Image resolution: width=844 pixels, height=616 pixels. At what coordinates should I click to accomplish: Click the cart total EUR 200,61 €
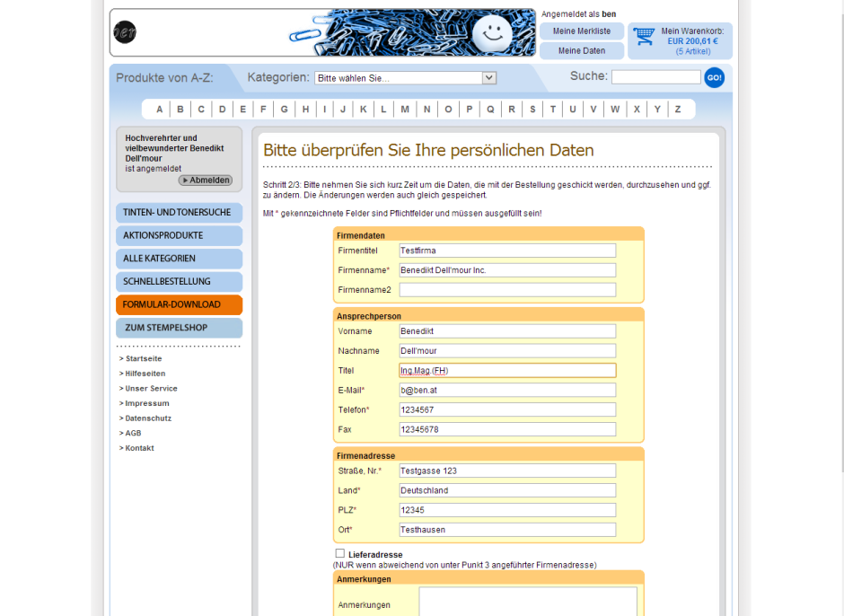point(693,41)
